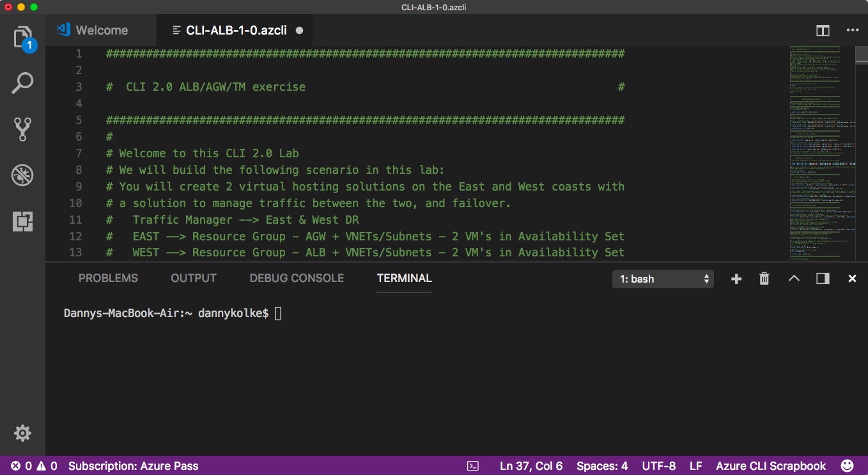Open the Search view in activity bar
The width and height of the screenshot is (868, 475).
23,83
